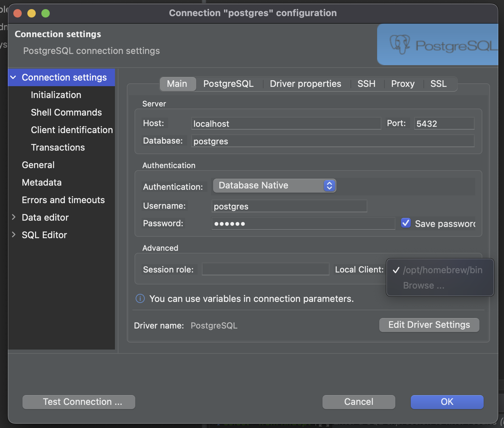Screen dimensions: 504x428
Task: Select /opt/homebrew/bin local client option
Action: coord(442,270)
